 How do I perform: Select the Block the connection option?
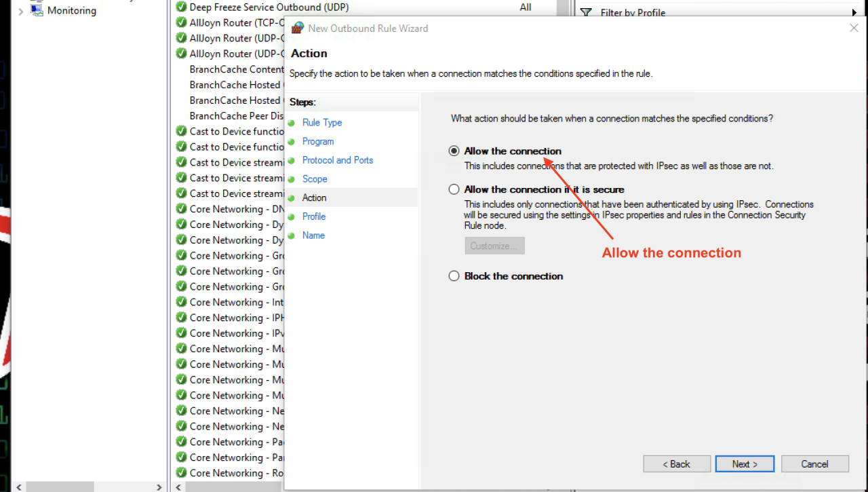click(x=454, y=276)
